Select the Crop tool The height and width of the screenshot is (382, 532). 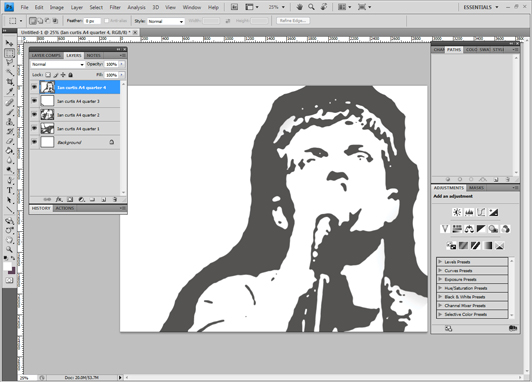tap(10, 82)
